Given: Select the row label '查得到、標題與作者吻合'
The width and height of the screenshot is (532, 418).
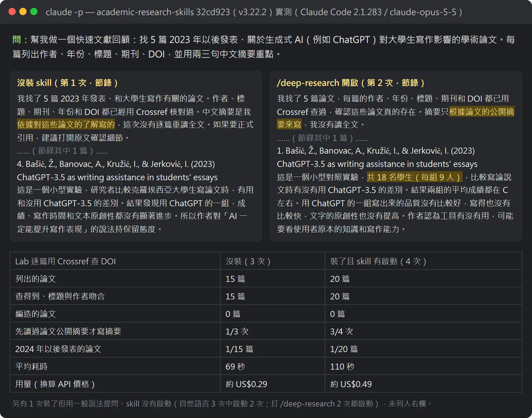Looking at the screenshot, I should [60, 296].
